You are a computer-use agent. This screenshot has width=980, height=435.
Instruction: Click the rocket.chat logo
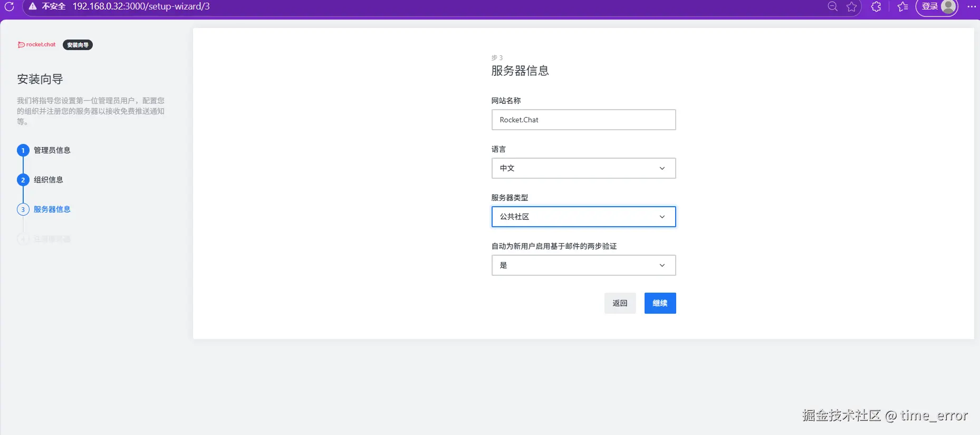pyautogui.click(x=37, y=45)
